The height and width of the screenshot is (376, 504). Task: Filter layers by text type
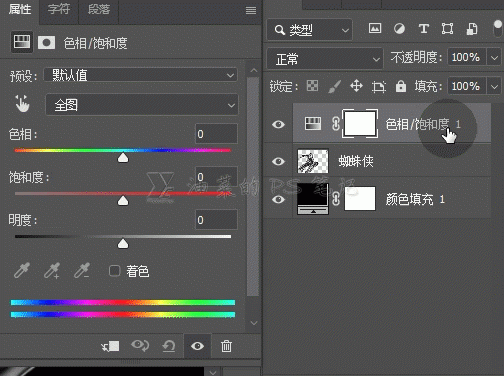coord(424,29)
